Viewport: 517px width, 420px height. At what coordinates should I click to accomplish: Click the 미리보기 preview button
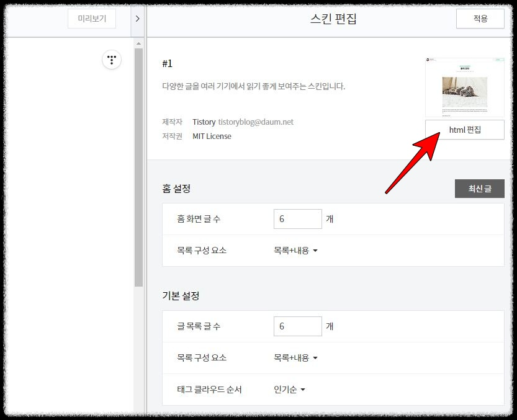click(x=91, y=19)
